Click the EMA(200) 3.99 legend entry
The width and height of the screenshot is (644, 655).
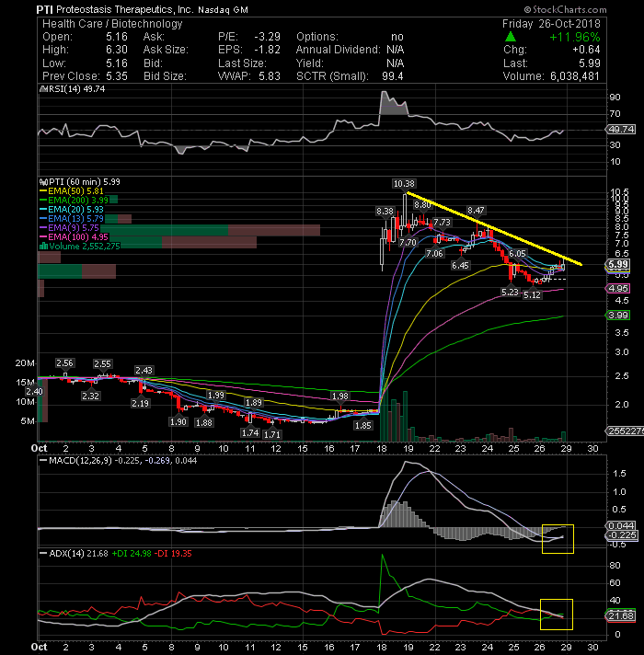[74, 201]
